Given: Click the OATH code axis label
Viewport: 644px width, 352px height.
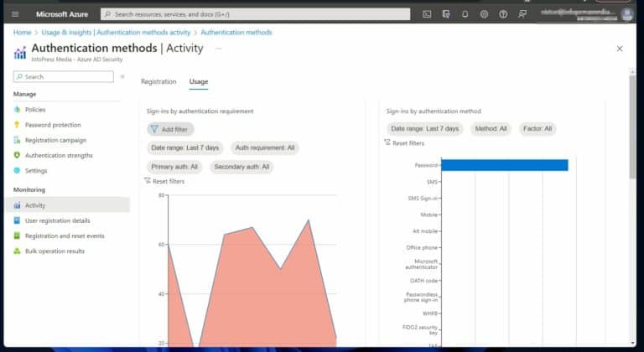Looking at the screenshot, I should coord(423,281).
